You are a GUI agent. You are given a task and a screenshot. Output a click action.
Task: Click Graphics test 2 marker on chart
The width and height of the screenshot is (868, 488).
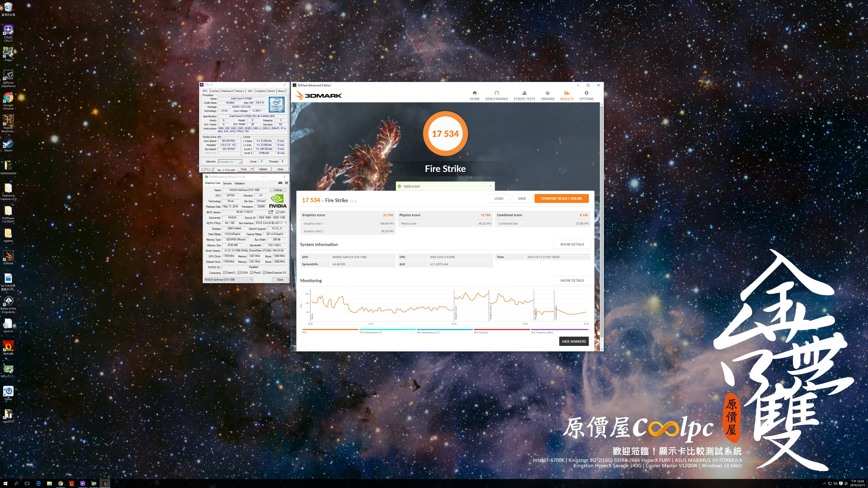pyautogui.click(x=491, y=312)
